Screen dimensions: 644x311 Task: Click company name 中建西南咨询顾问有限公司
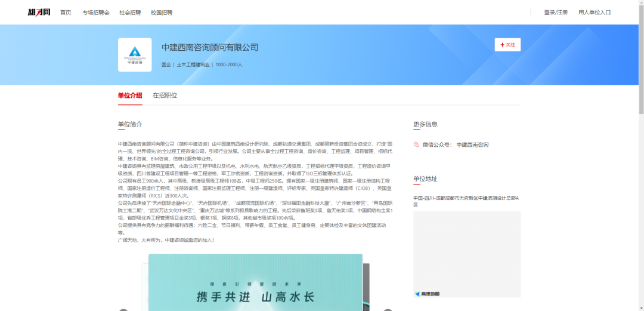coord(210,47)
